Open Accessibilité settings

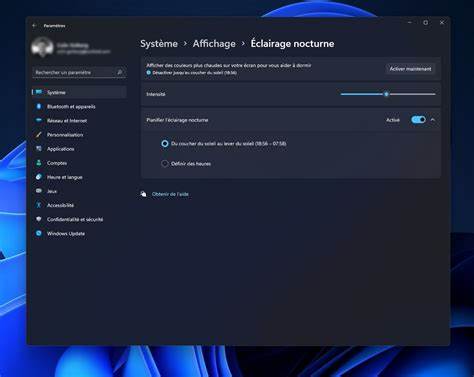pos(79,205)
